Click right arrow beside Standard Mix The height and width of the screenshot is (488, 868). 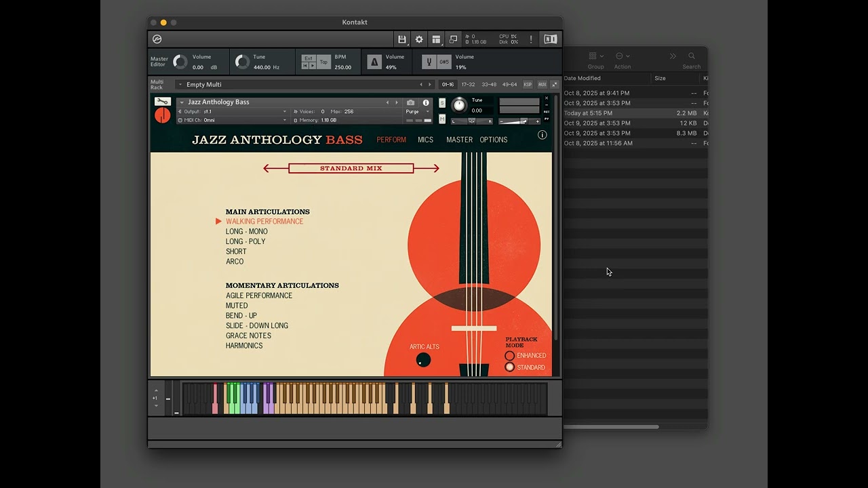[427, 168]
